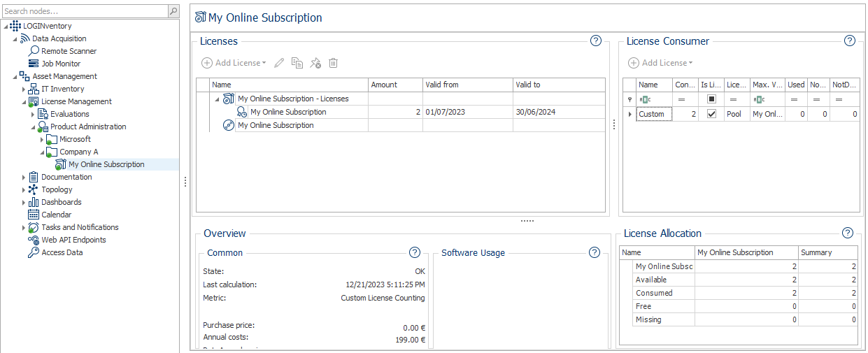
Task: Click the Remote Scanner magnifier icon
Action: click(x=34, y=51)
